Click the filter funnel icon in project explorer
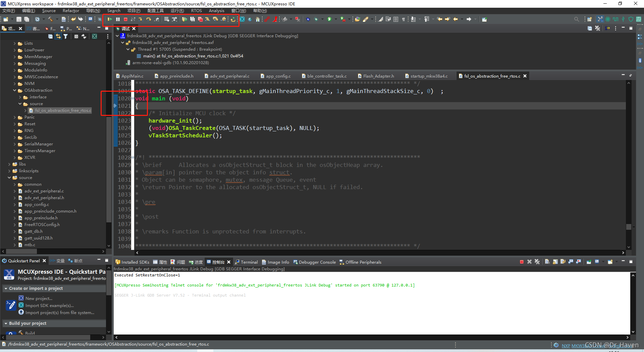Image resolution: width=644 pixels, height=352 pixels. pyautogui.click(x=65, y=36)
